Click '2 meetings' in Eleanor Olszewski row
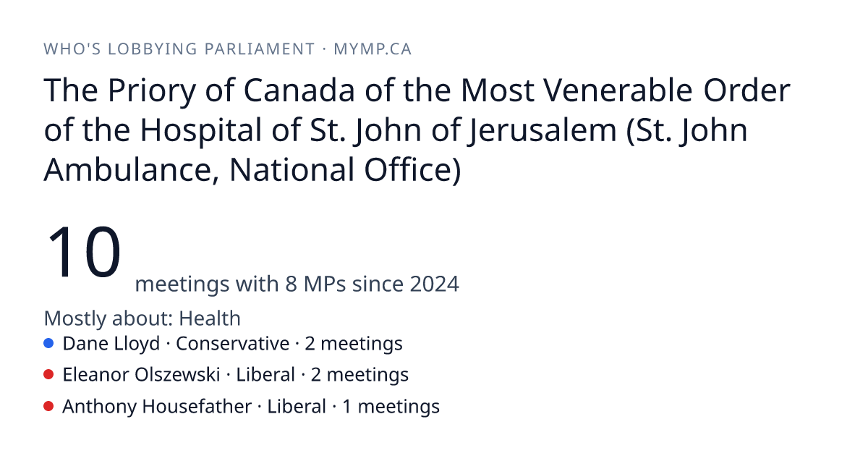Screen dimensions: 868x456 [359, 375]
